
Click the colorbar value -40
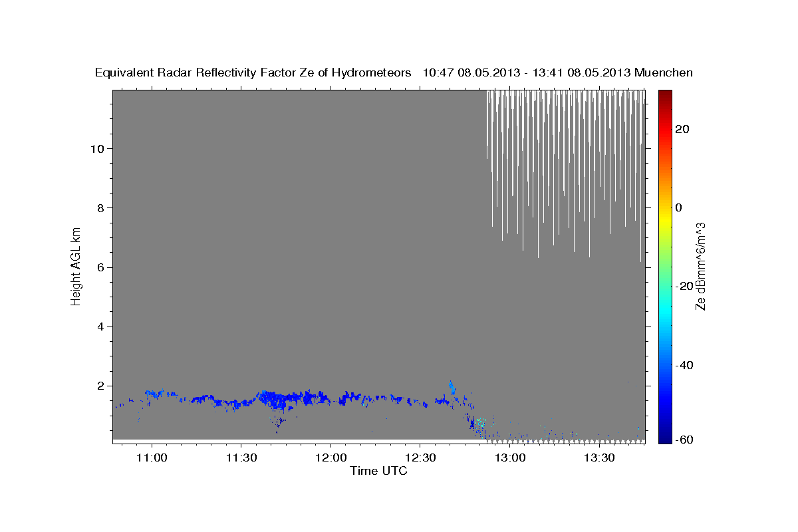[684, 365]
